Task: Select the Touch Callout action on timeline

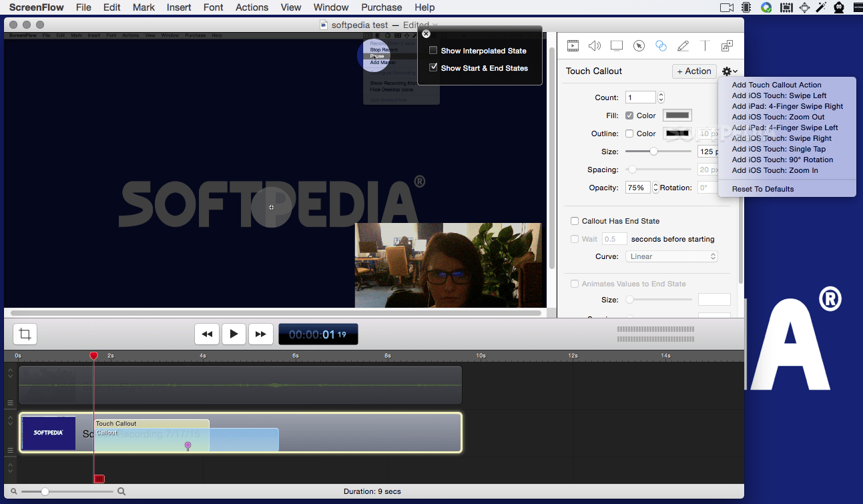Action: [x=152, y=423]
